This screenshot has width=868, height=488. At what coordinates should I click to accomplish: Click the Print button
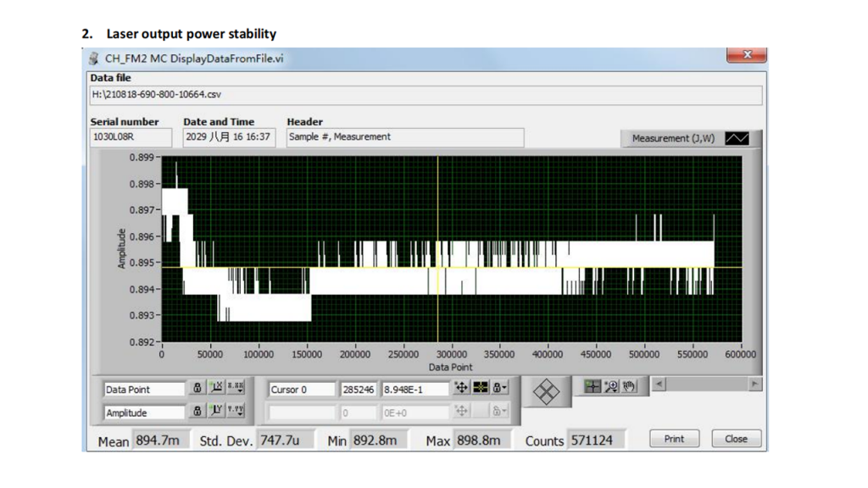pyautogui.click(x=674, y=439)
